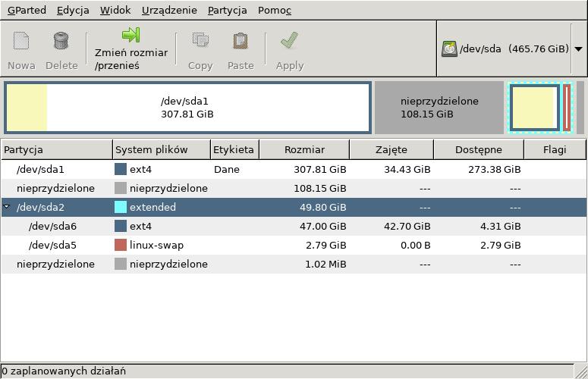The image size is (588, 379).
Task: Click the red linux-swap color swatch
Action: click(x=121, y=245)
